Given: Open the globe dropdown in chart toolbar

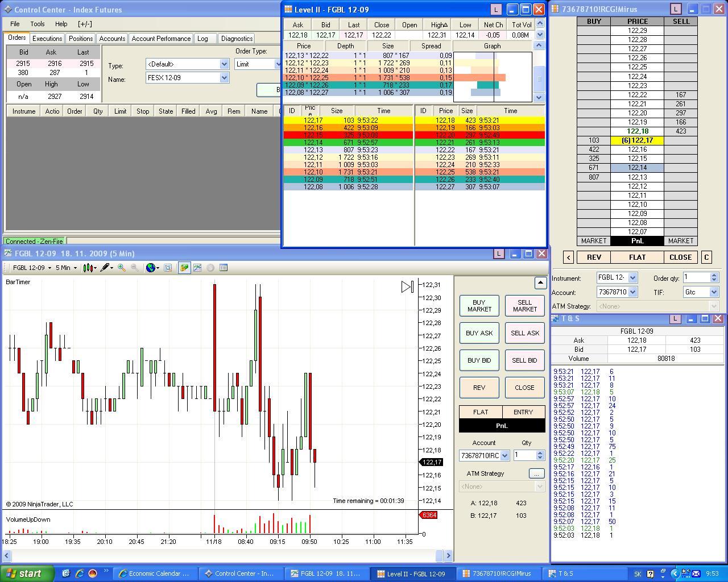Looking at the screenshot, I should pos(152,268).
